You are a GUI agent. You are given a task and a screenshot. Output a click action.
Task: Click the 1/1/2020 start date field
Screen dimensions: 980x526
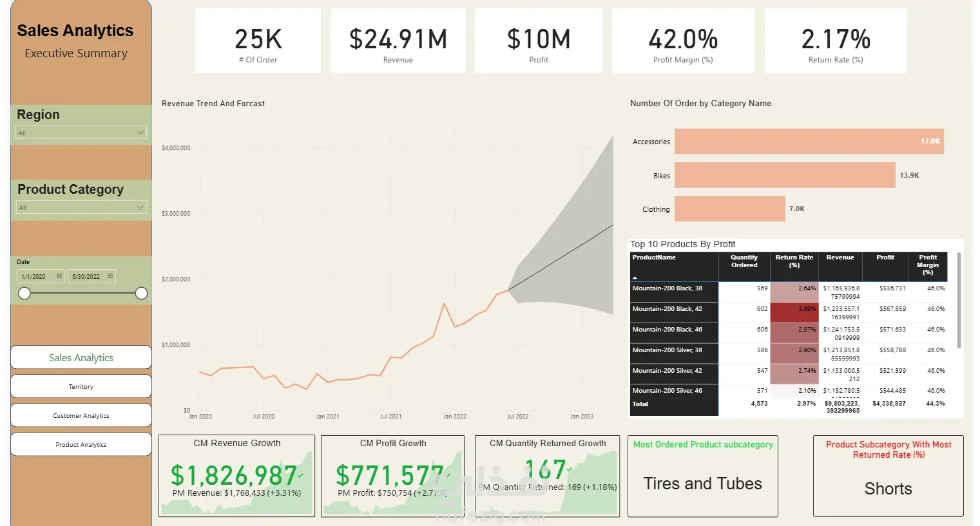click(x=41, y=276)
